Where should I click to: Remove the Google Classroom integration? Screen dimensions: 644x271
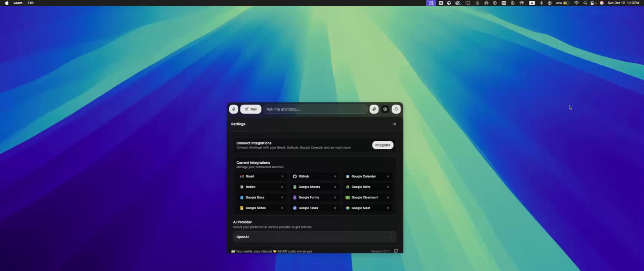388,197
